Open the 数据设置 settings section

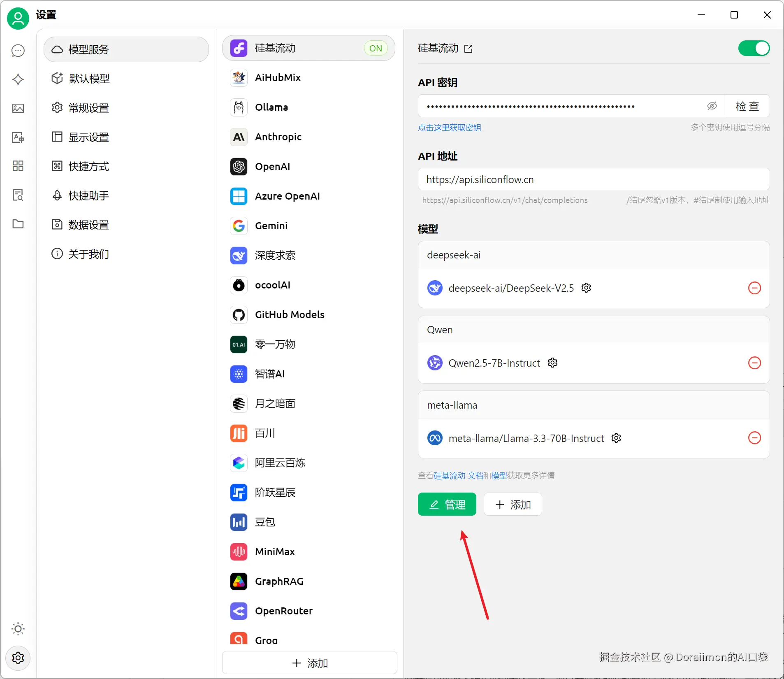(x=126, y=225)
